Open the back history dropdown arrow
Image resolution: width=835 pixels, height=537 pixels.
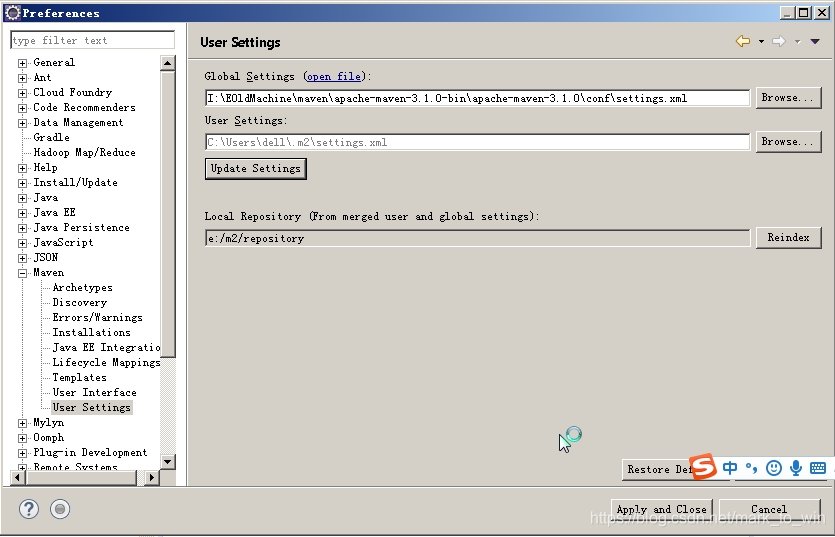(761, 42)
